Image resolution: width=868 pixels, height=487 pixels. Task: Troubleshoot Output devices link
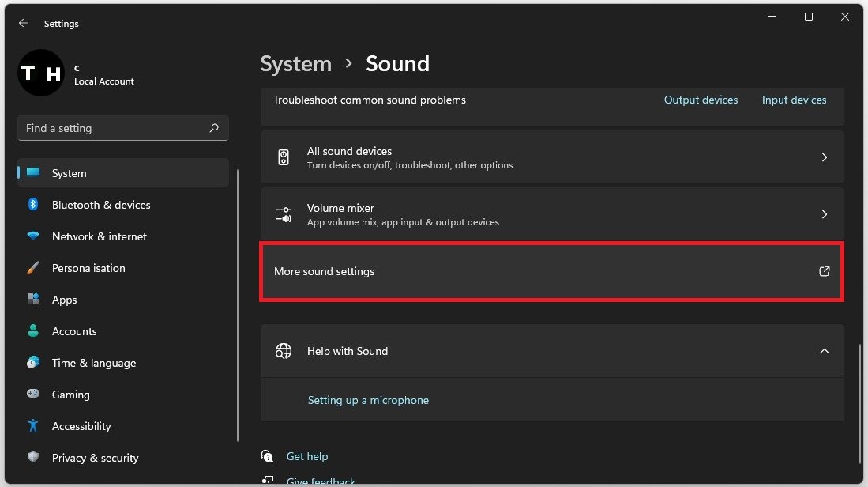(x=701, y=100)
